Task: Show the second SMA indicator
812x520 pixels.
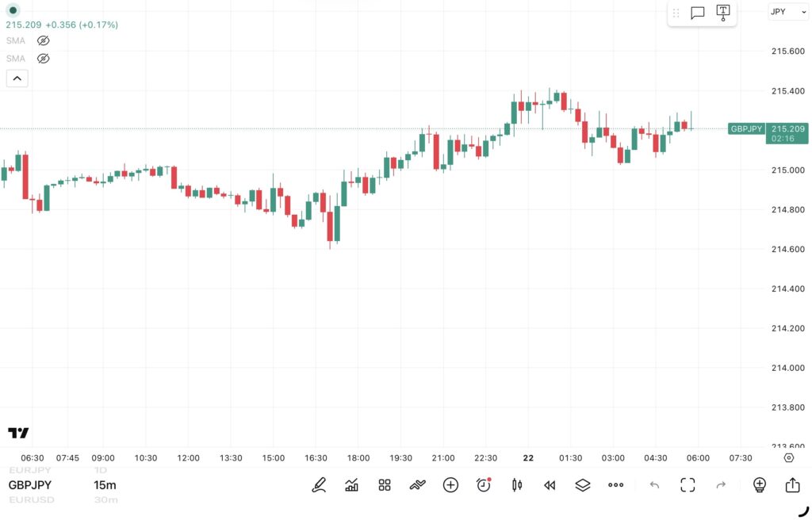Action: [x=44, y=59]
